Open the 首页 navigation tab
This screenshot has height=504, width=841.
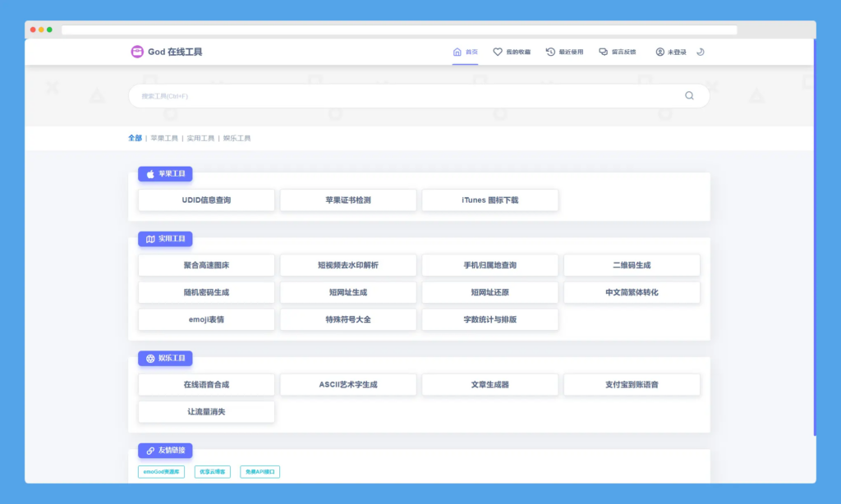click(x=465, y=52)
